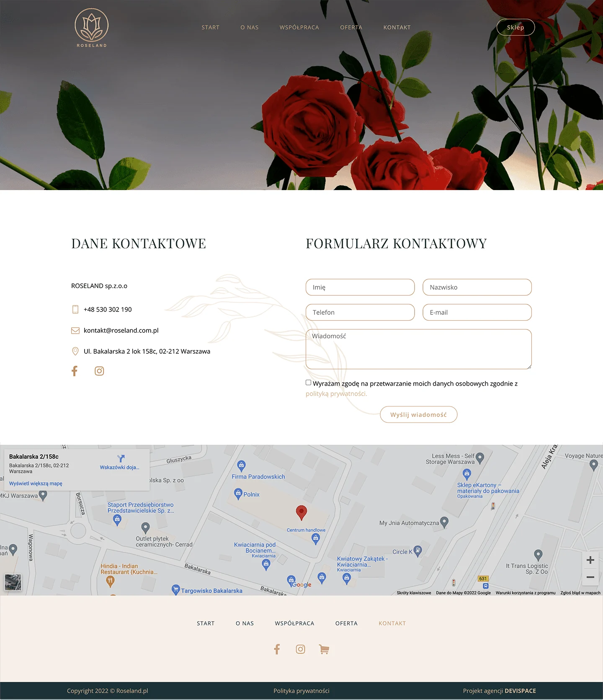The width and height of the screenshot is (603, 700).
Task: Click the red location pin on map
Action: pos(301,512)
